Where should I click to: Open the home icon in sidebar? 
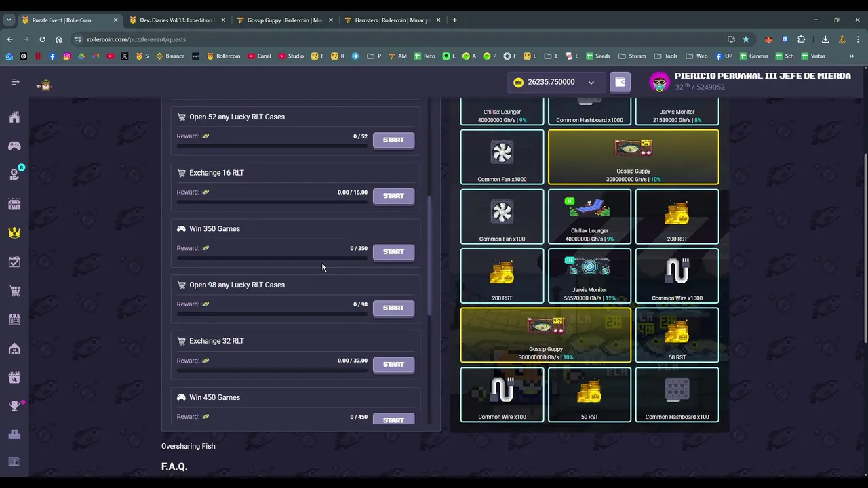coord(14,117)
